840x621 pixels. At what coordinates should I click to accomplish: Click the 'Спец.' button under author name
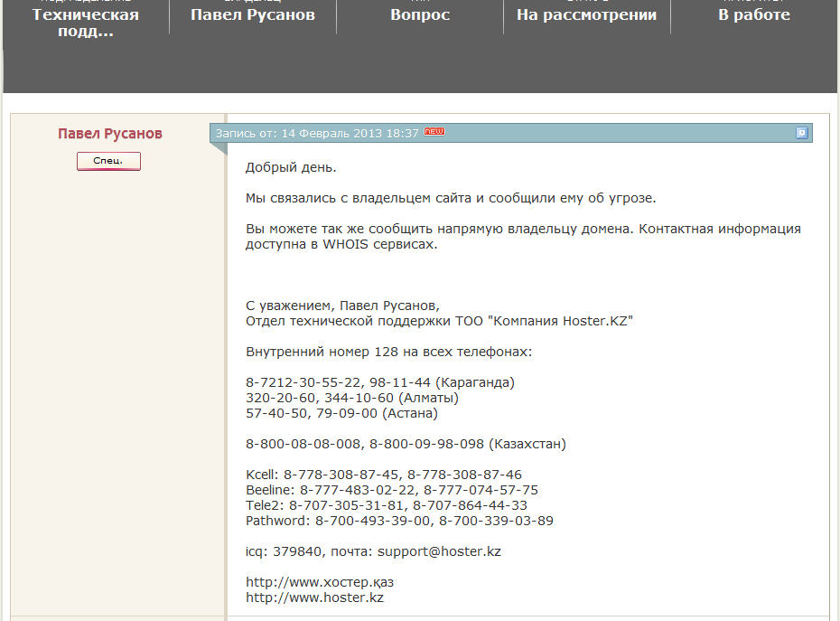coord(108,161)
